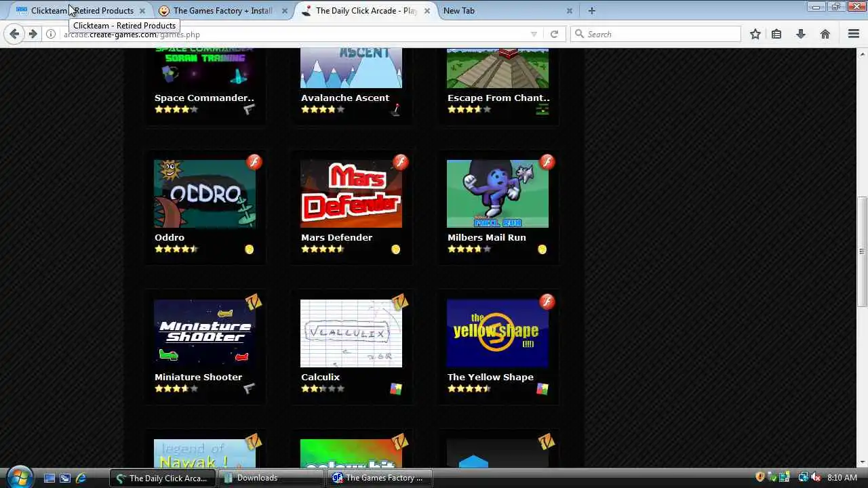Click the genre icon under Escape From Chant..
868x488 pixels.
pyautogui.click(x=542, y=109)
